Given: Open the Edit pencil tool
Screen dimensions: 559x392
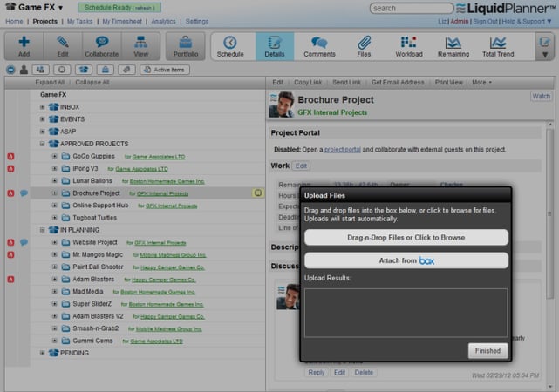Looking at the screenshot, I should click(63, 43).
